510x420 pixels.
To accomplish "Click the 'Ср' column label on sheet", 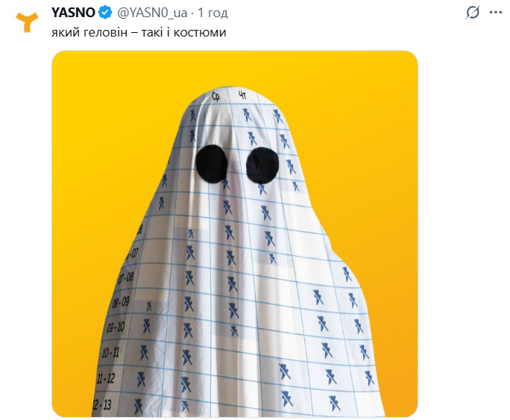I will pyautogui.click(x=215, y=96).
